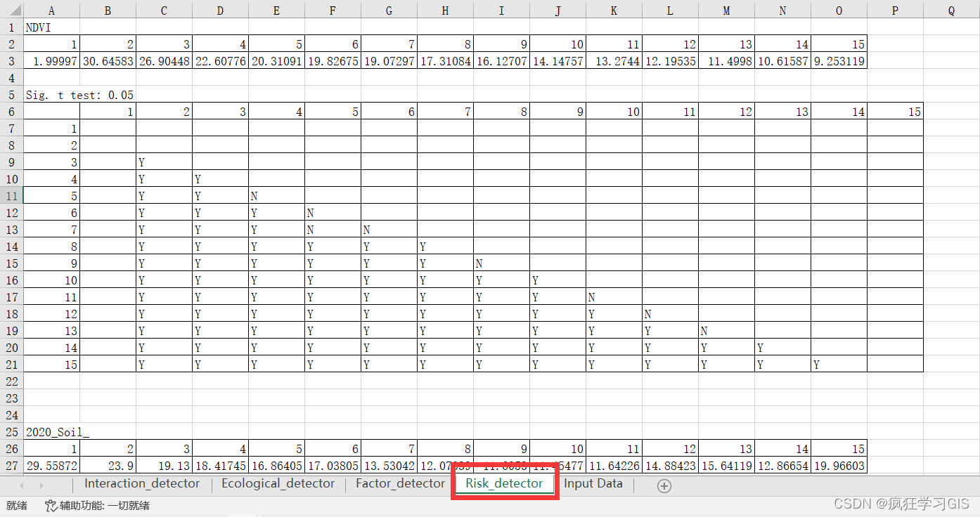Image resolution: width=980 pixels, height=517 pixels.
Task: Select cell with value 17.31084
Action: [x=446, y=61]
